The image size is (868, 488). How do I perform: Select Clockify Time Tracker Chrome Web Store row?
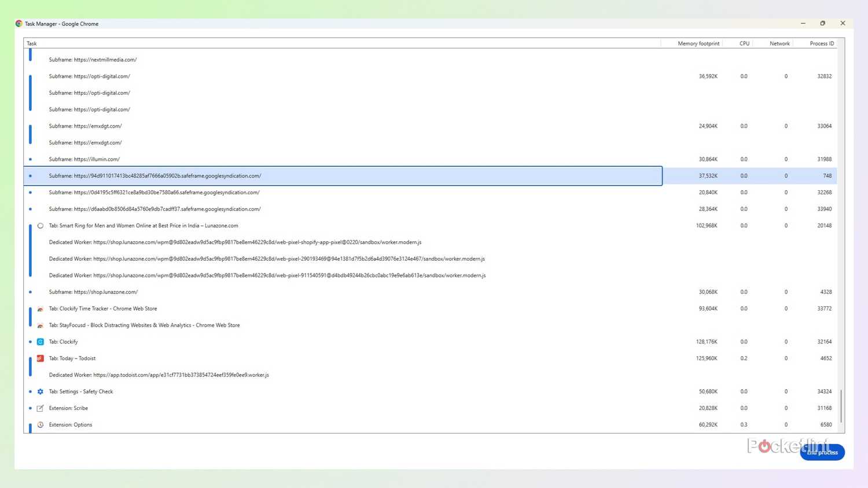(430, 309)
